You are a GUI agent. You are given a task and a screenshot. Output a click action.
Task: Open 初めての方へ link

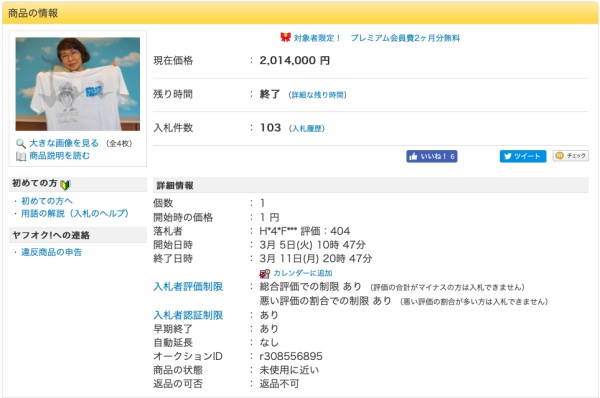coord(47,201)
